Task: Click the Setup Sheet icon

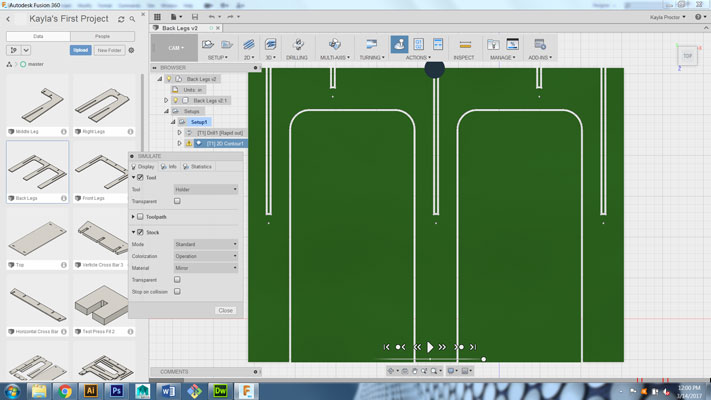Action: pyautogui.click(x=438, y=44)
